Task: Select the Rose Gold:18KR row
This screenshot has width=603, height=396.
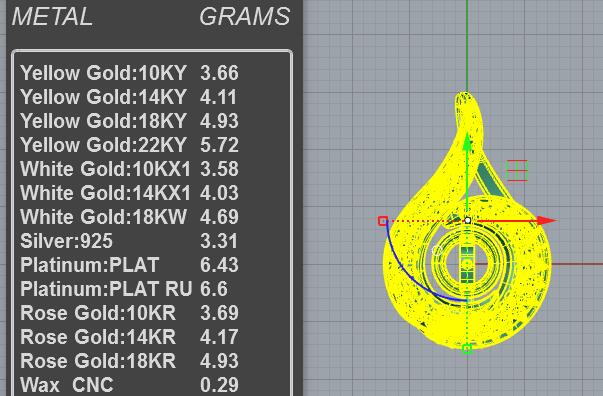Action: [x=129, y=361]
